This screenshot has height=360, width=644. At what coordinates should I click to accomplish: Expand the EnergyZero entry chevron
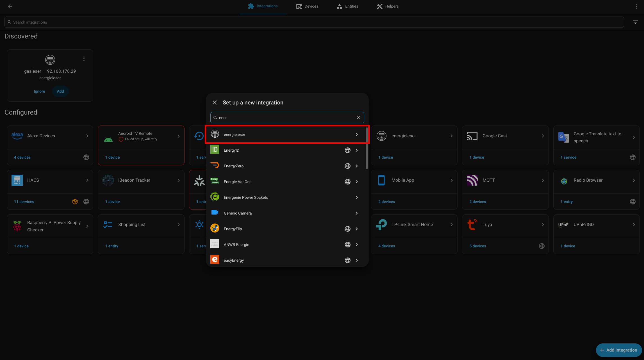(356, 166)
